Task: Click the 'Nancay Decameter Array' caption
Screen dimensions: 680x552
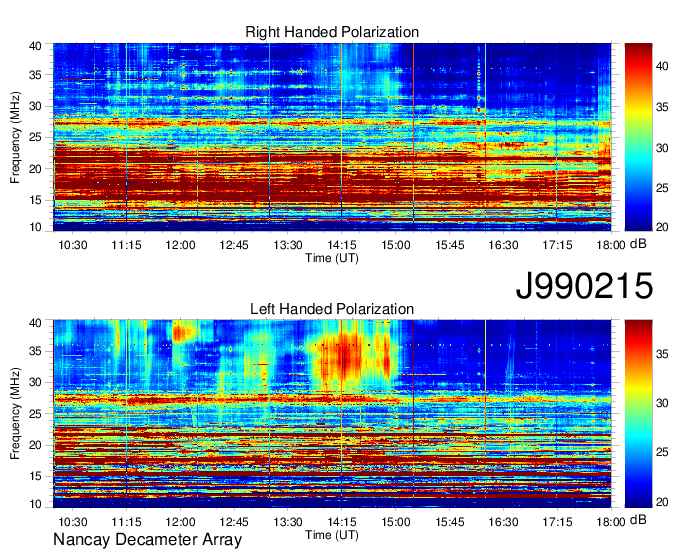Action: point(147,539)
